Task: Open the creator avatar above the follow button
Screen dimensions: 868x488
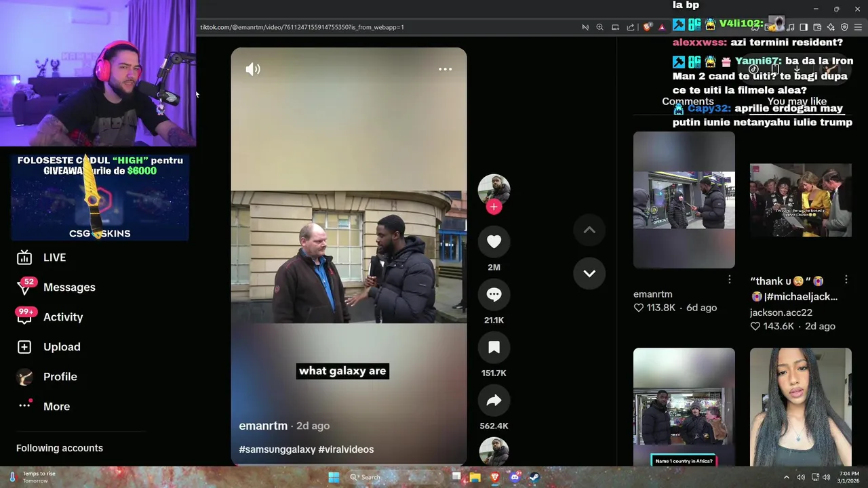Action: point(494,188)
